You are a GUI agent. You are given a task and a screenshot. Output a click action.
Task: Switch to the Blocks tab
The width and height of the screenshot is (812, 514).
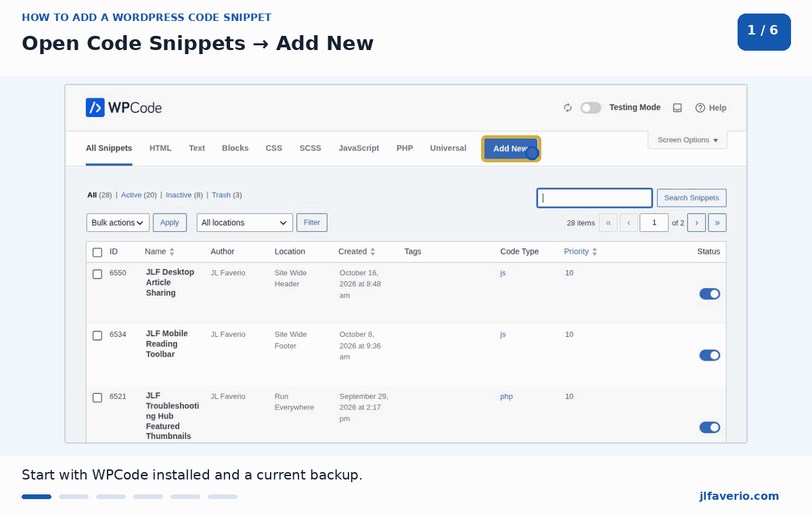(235, 148)
